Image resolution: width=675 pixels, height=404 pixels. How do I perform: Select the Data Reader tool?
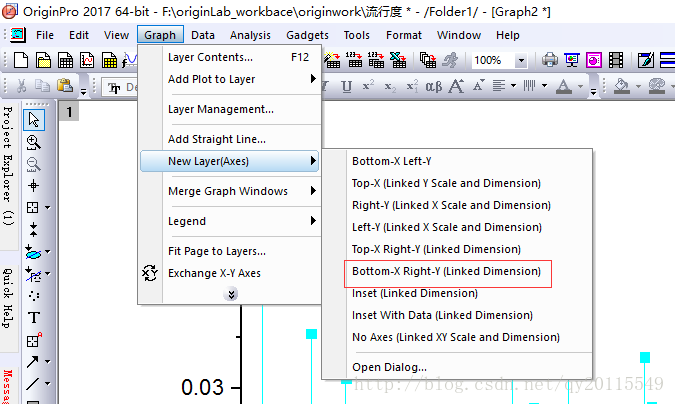[33, 208]
